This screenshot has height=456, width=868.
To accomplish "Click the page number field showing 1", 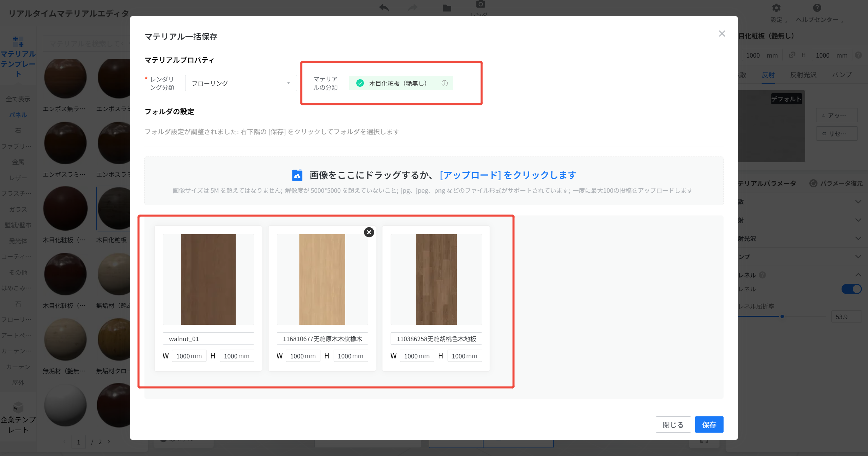I will point(79,442).
